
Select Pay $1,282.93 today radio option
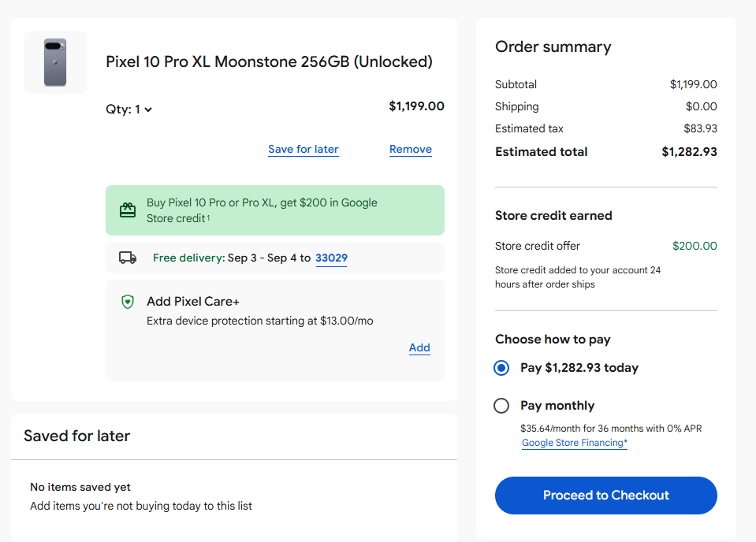[x=501, y=368]
